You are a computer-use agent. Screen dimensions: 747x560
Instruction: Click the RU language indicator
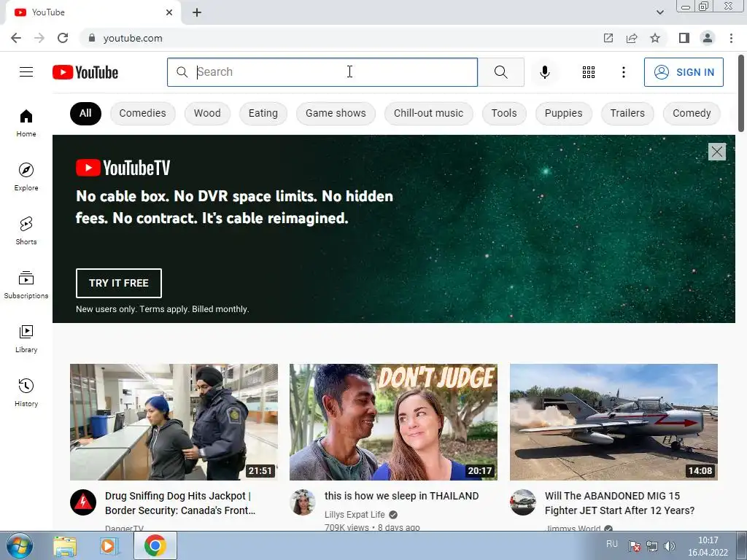(x=612, y=544)
